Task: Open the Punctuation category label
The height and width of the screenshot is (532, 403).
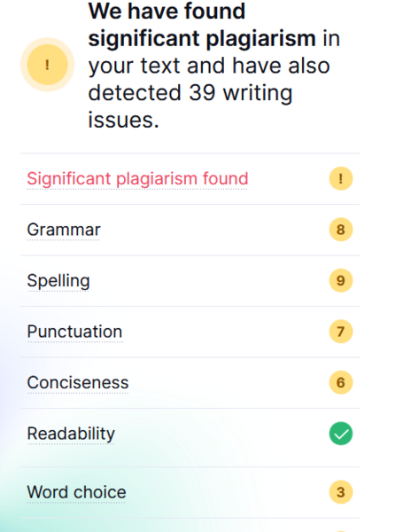Action: (x=74, y=332)
